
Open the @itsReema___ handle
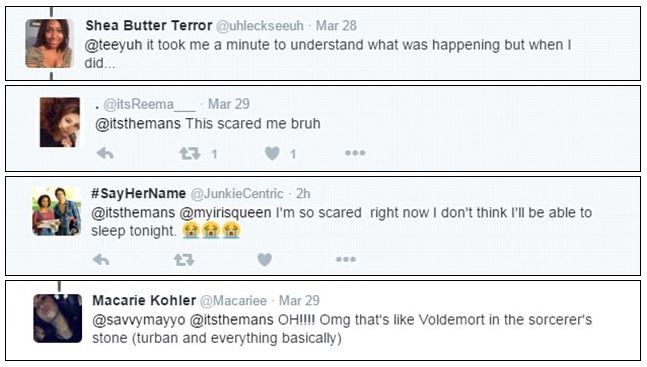[149, 104]
